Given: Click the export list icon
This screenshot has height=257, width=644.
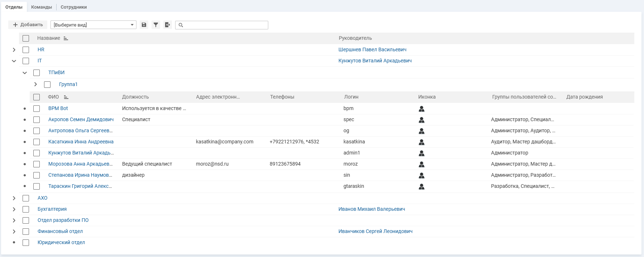Looking at the screenshot, I should tap(167, 25).
